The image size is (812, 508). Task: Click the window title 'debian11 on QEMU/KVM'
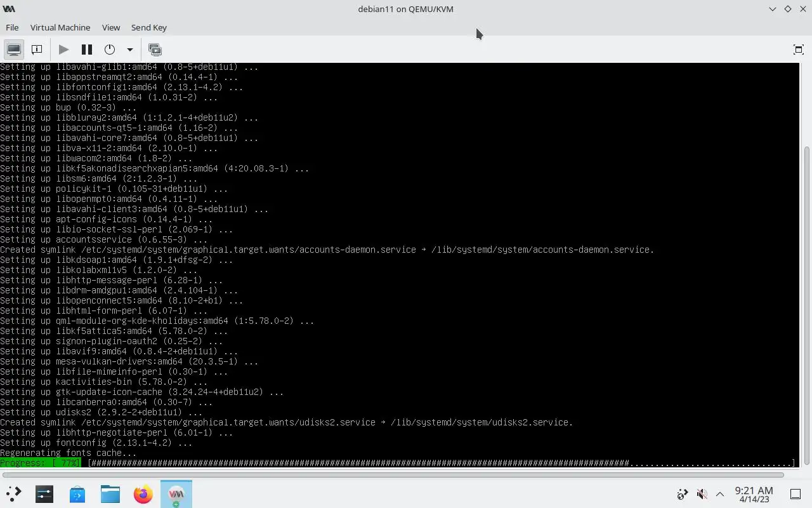[405, 9]
